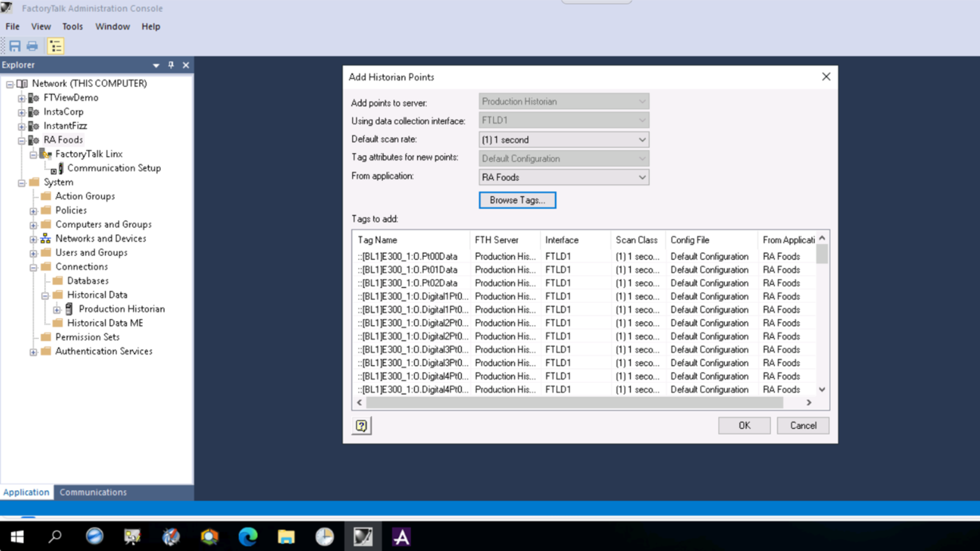Select the InstaCorp application icon
Image resolution: width=980 pixels, height=551 pixels.
(x=34, y=112)
